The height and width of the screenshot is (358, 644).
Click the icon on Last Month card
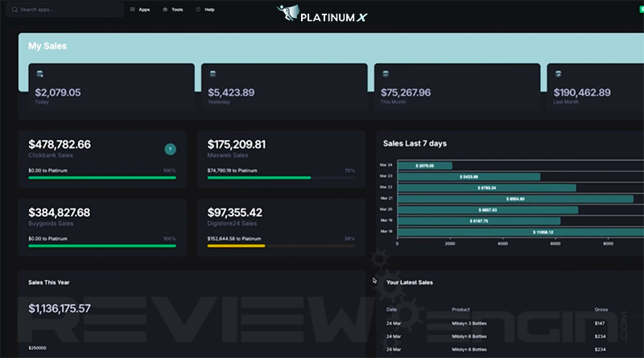tap(559, 74)
